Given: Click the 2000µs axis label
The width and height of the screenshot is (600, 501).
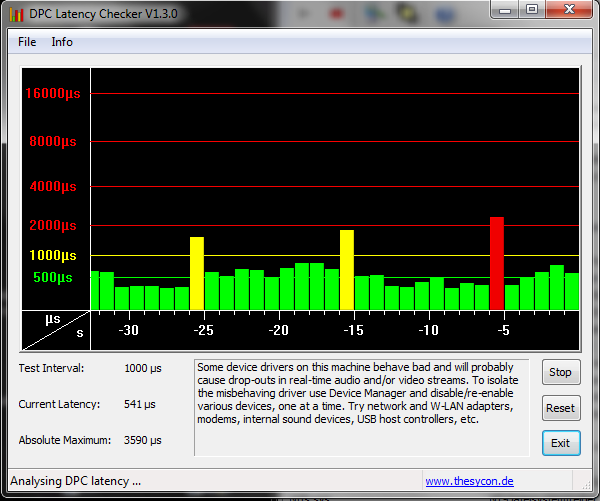Looking at the screenshot, I should pyautogui.click(x=53, y=225).
